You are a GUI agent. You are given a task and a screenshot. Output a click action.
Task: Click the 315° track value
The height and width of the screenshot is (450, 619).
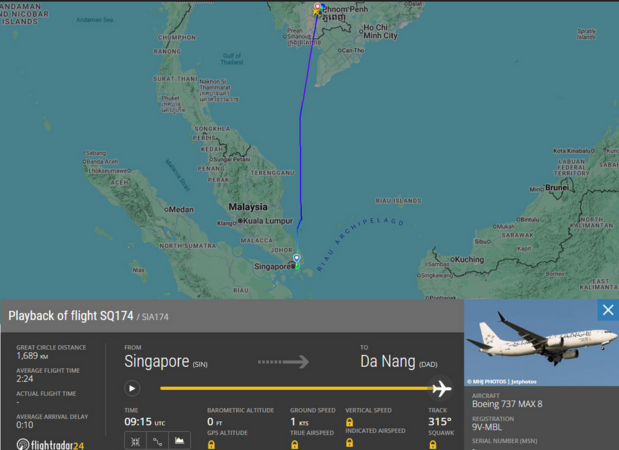point(440,422)
